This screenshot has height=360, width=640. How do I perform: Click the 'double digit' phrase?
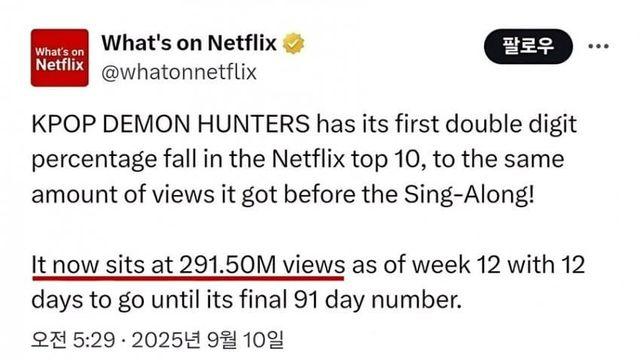point(511,124)
